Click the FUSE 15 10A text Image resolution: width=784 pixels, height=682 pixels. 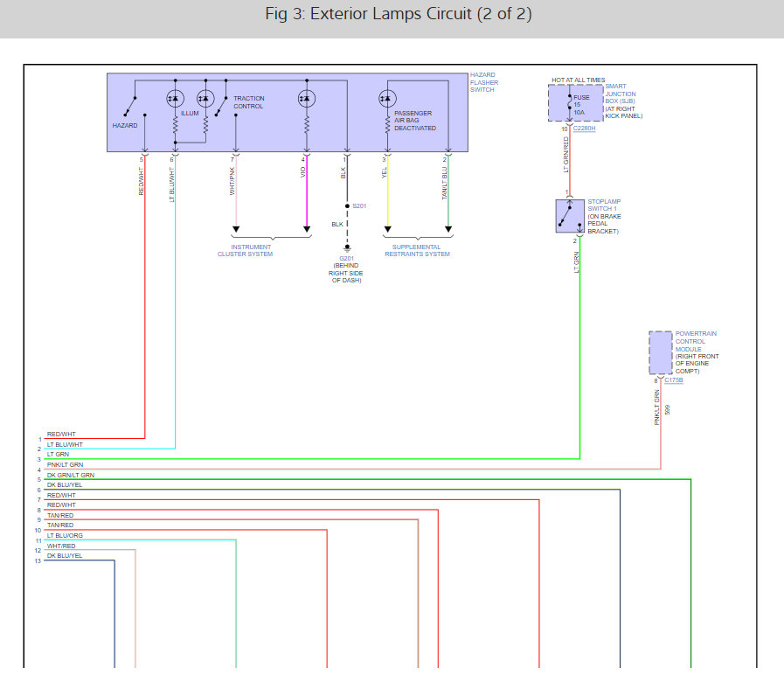pyautogui.click(x=581, y=105)
